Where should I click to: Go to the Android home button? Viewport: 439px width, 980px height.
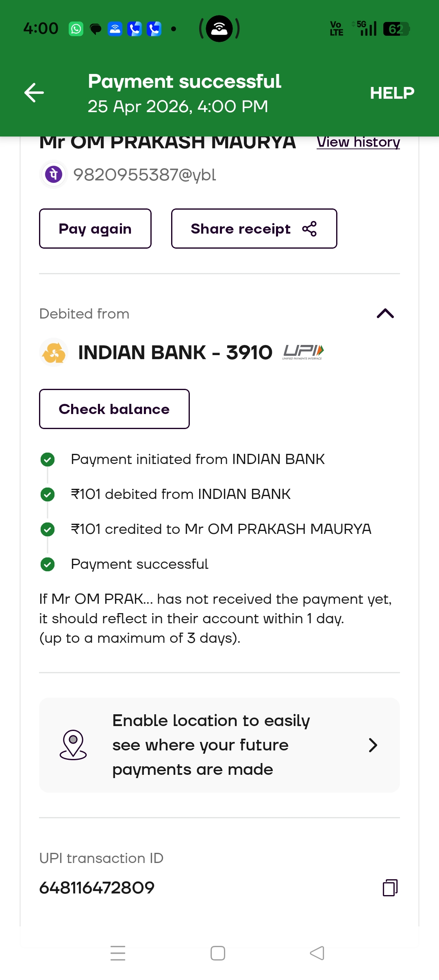[x=218, y=953]
